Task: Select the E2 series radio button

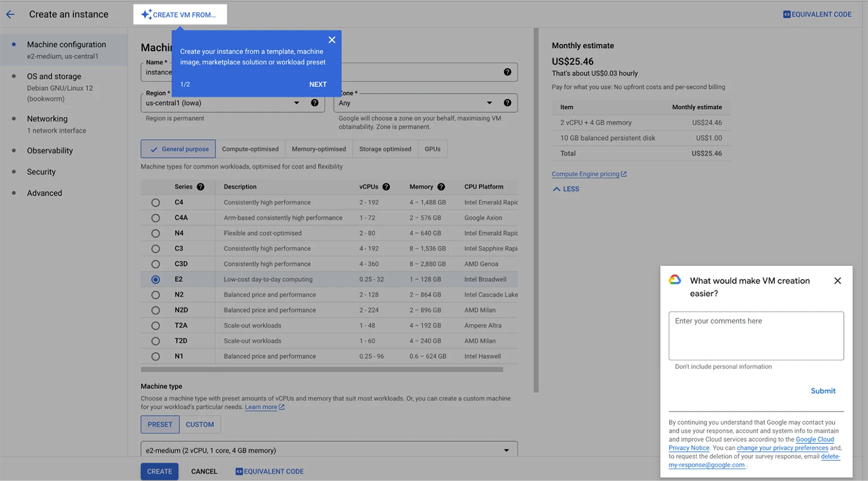Action: pos(155,279)
